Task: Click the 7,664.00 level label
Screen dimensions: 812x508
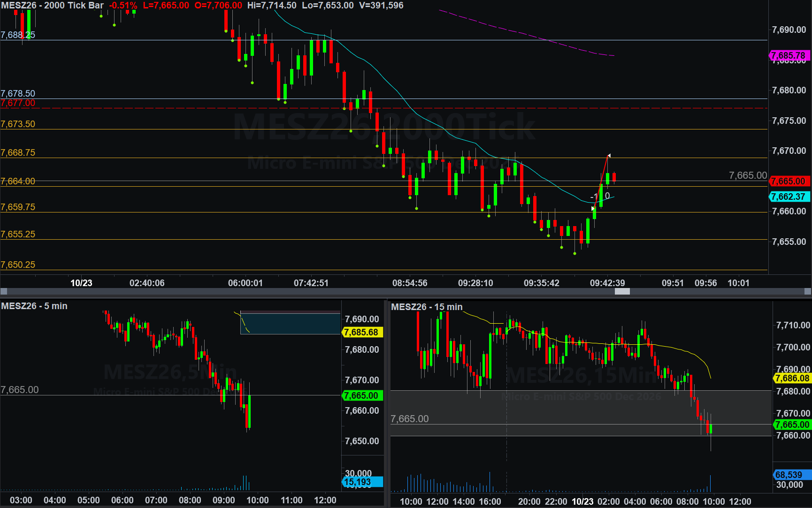Action: coord(18,181)
